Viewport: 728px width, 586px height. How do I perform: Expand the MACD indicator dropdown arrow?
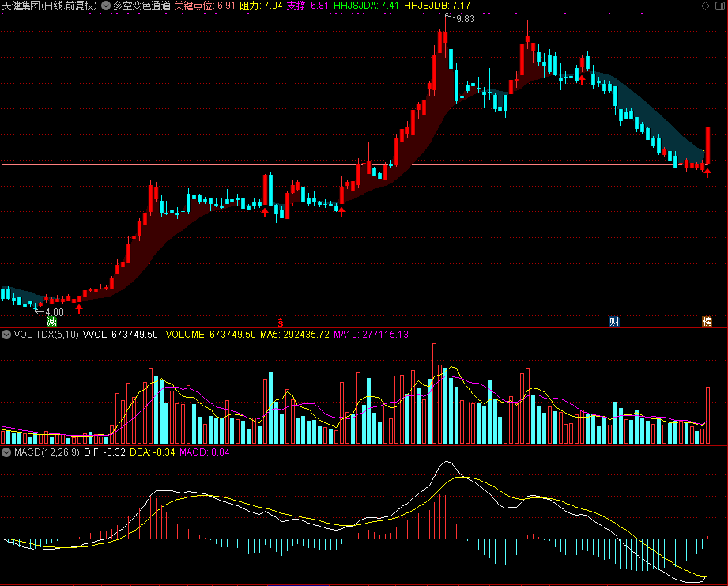6,452
